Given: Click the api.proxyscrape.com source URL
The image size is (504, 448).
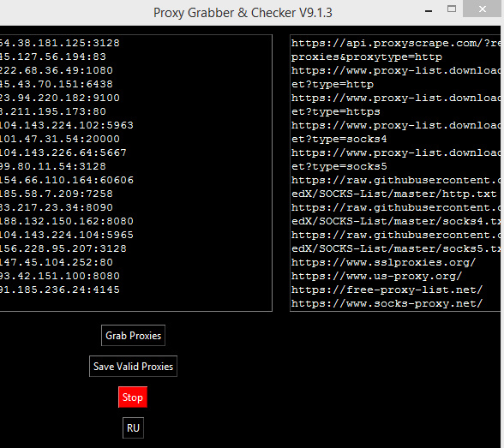Looking at the screenshot, I should pyautogui.click(x=396, y=43).
